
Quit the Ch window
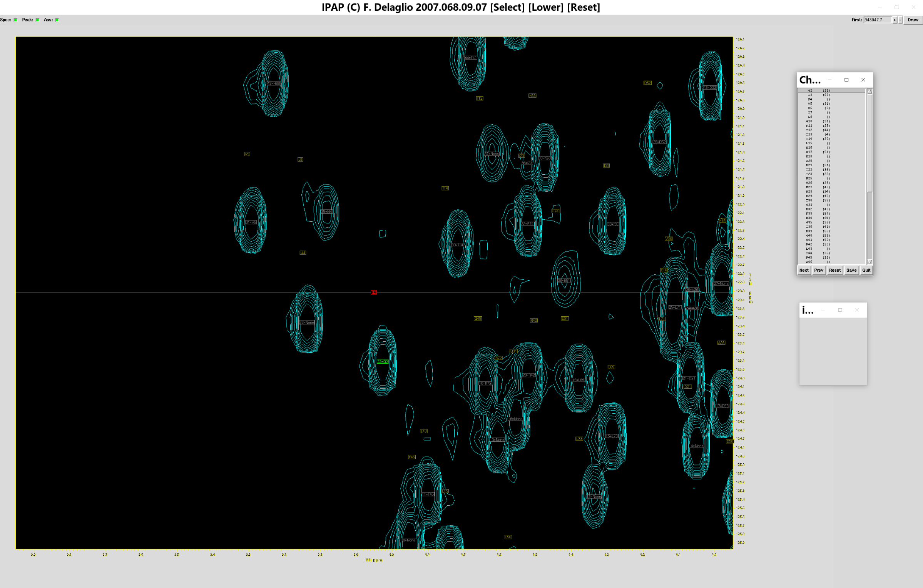[x=866, y=270]
